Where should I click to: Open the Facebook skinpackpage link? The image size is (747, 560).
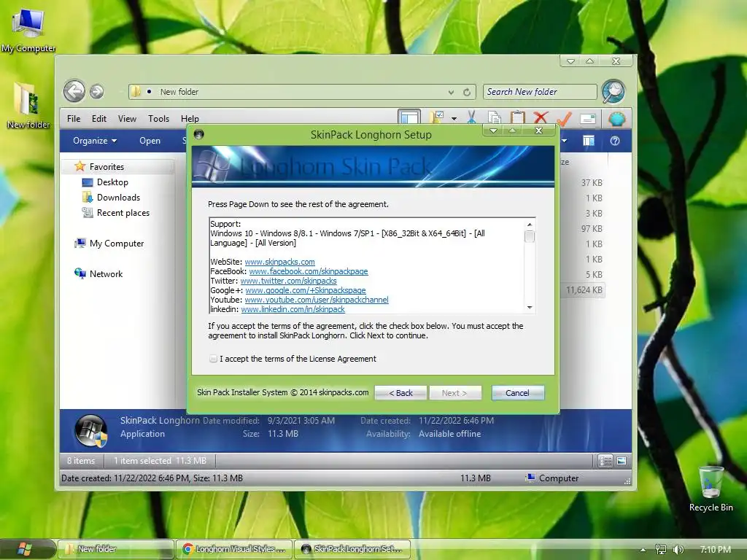309,271
